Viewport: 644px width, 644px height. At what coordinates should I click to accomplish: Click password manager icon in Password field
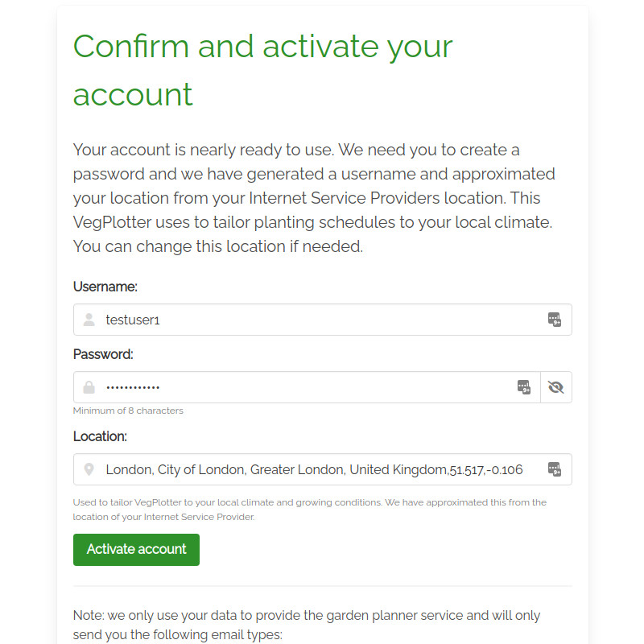coord(524,387)
